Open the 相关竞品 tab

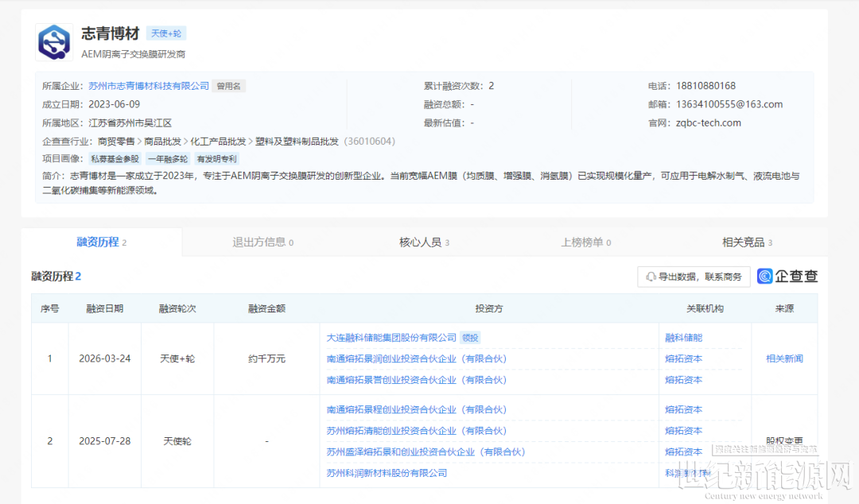click(747, 242)
